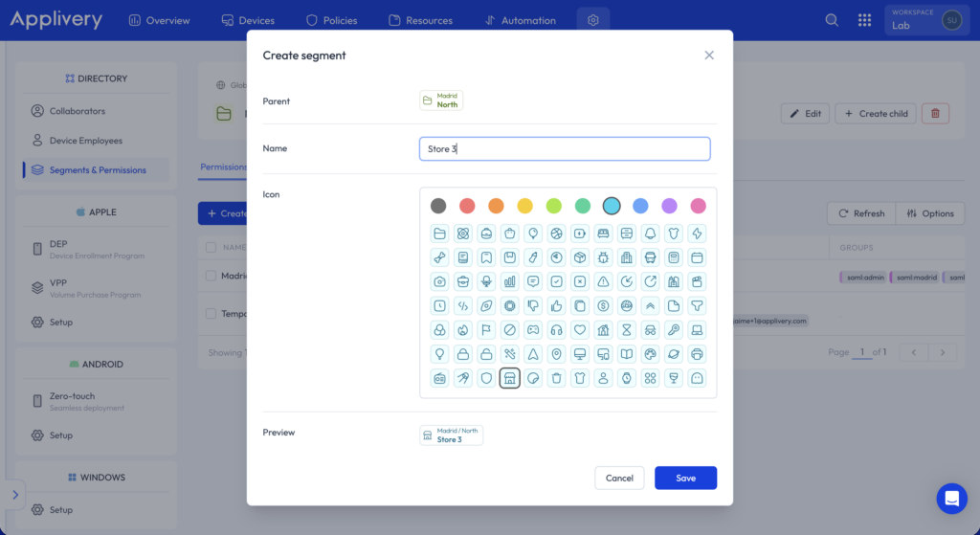Open the Devices menu

click(x=248, y=20)
